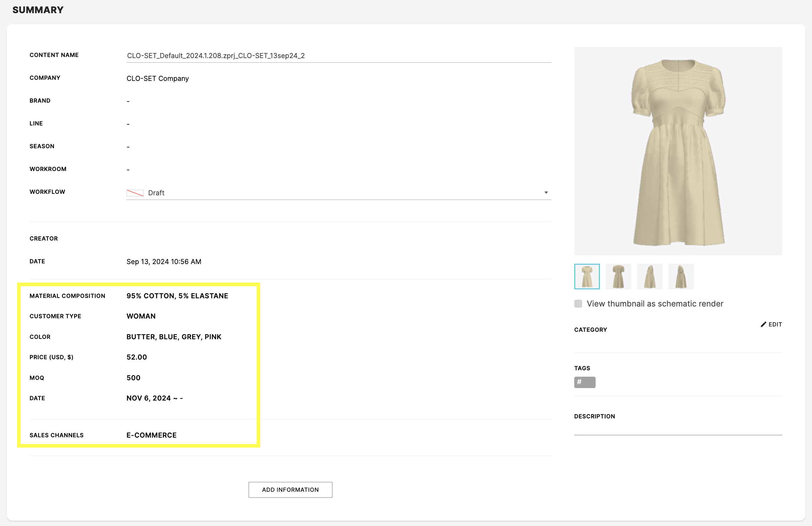Click the Description input line
Viewport: 812px width, 526px height.
pyautogui.click(x=678, y=429)
